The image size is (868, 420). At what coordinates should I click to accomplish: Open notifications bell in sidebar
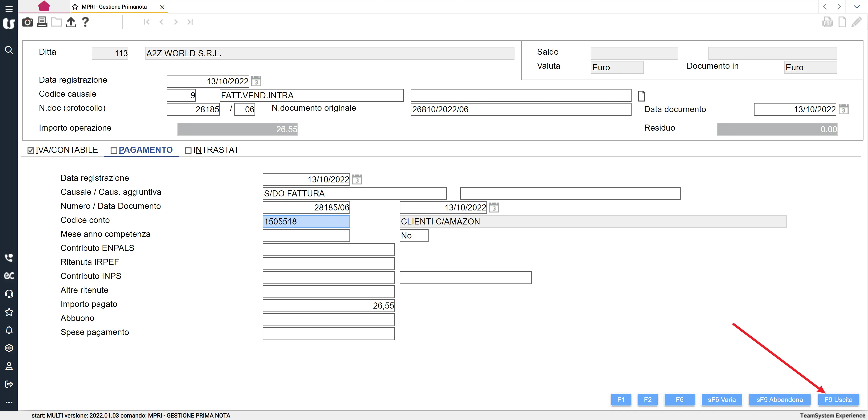click(x=9, y=330)
